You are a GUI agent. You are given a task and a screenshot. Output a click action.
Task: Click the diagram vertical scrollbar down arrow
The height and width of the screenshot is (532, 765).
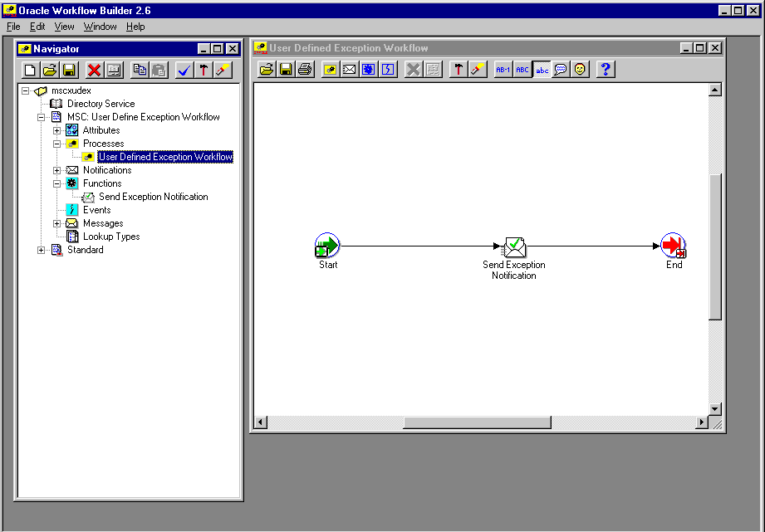(715, 408)
